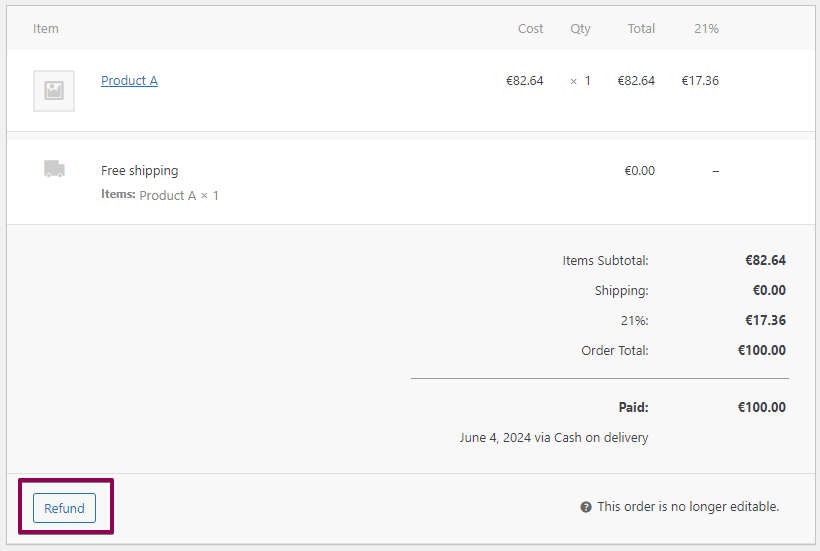Click Product A's quantity × 1
The width and height of the screenshot is (820, 551).
(x=581, y=81)
